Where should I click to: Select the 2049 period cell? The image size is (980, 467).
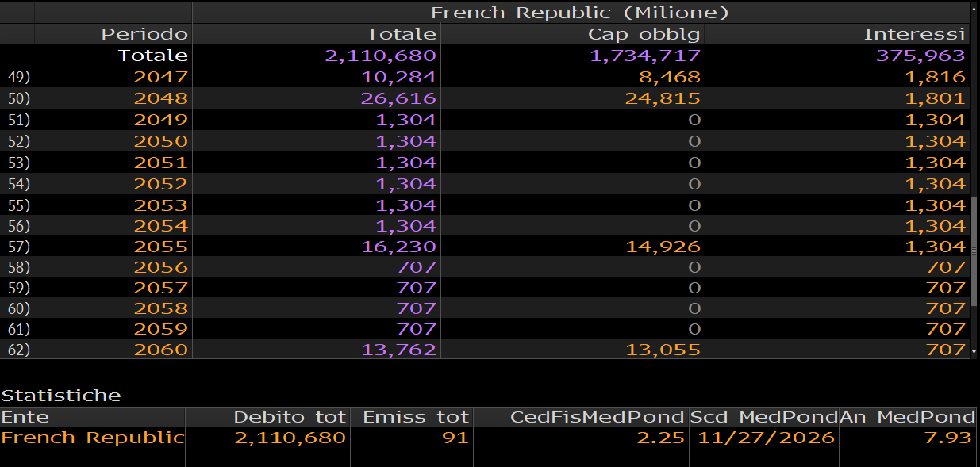tap(161, 120)
